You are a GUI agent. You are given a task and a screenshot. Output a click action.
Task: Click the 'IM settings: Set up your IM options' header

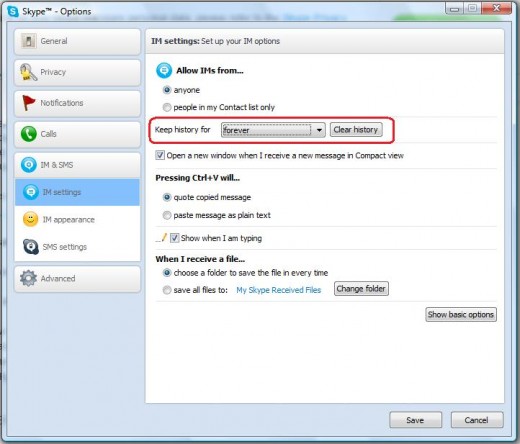coord(215,41)
